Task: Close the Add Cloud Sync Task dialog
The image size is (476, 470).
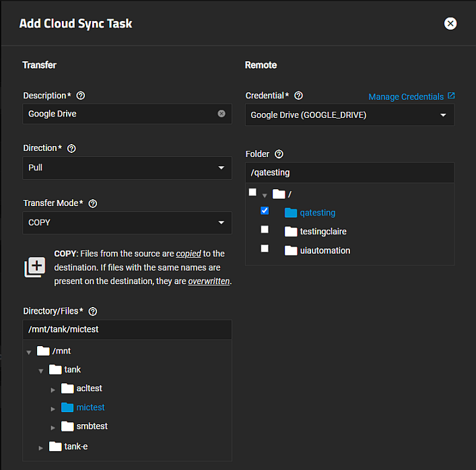Action: pos(450,24)
